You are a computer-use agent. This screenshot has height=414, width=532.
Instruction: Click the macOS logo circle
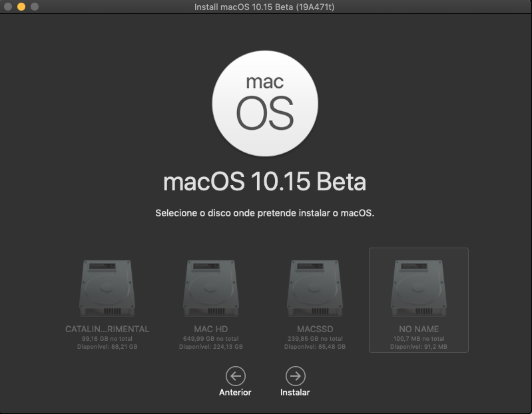point(265,103)
